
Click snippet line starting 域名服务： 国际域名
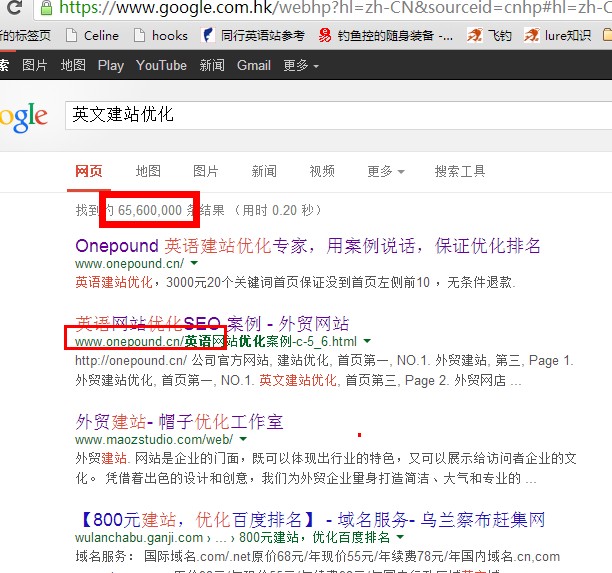coord(318,556)
